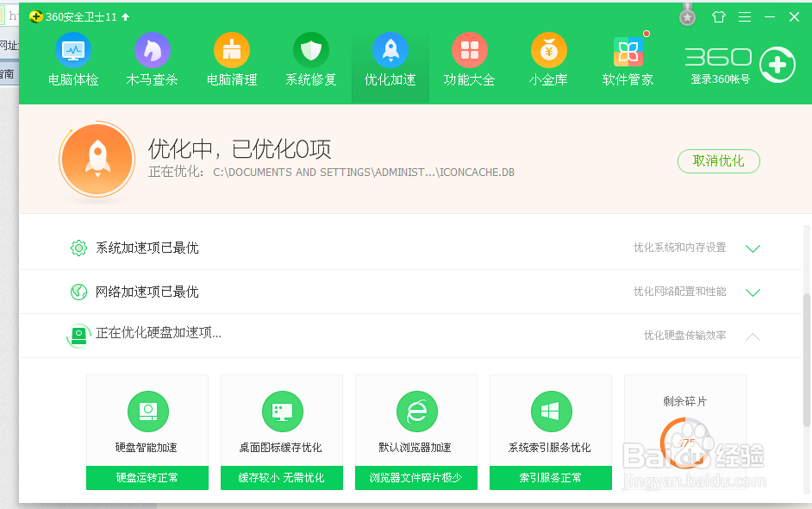Screen dimensions: 812x509
Task: Open the 电脑体检 computer checkup icon
Action: (73, 50)
